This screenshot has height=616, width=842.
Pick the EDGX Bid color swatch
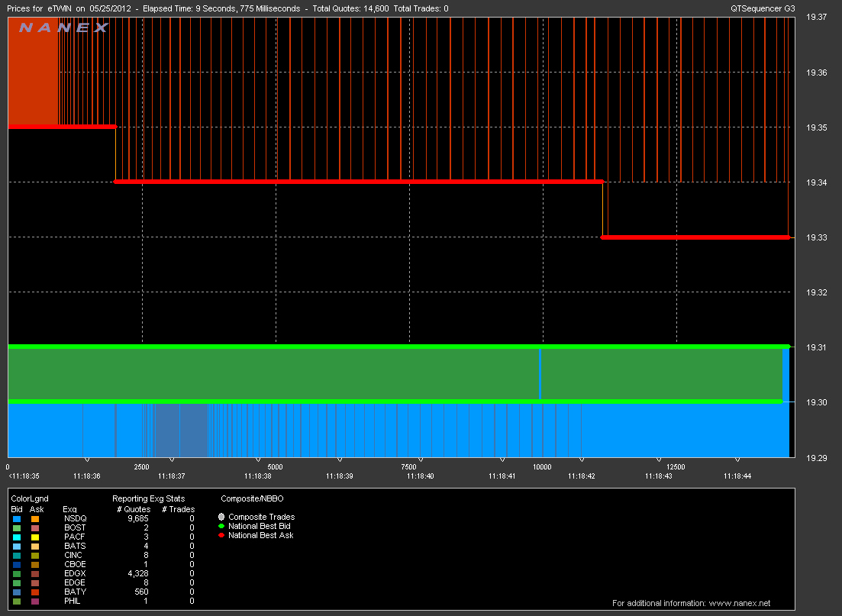tap(17, 574)
